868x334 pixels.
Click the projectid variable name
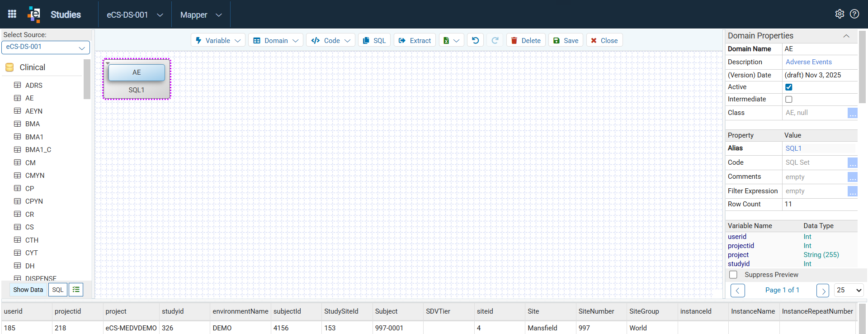(x=741, y=246)
